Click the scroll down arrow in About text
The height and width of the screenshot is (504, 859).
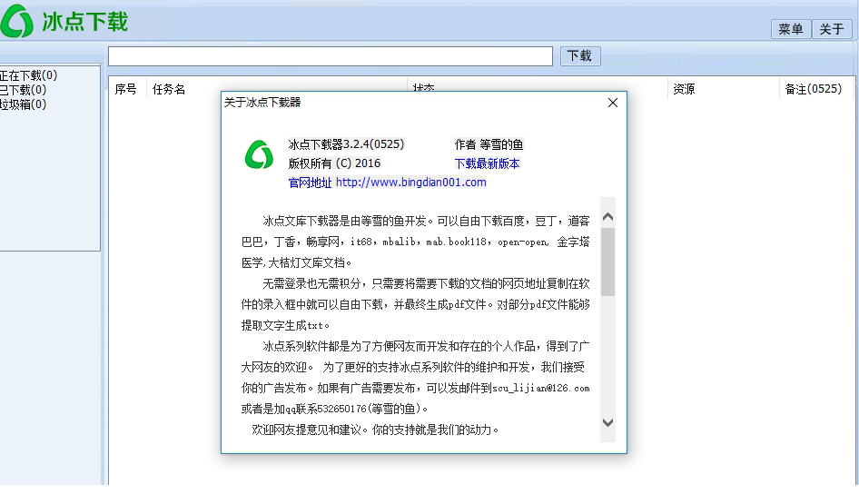607,422
